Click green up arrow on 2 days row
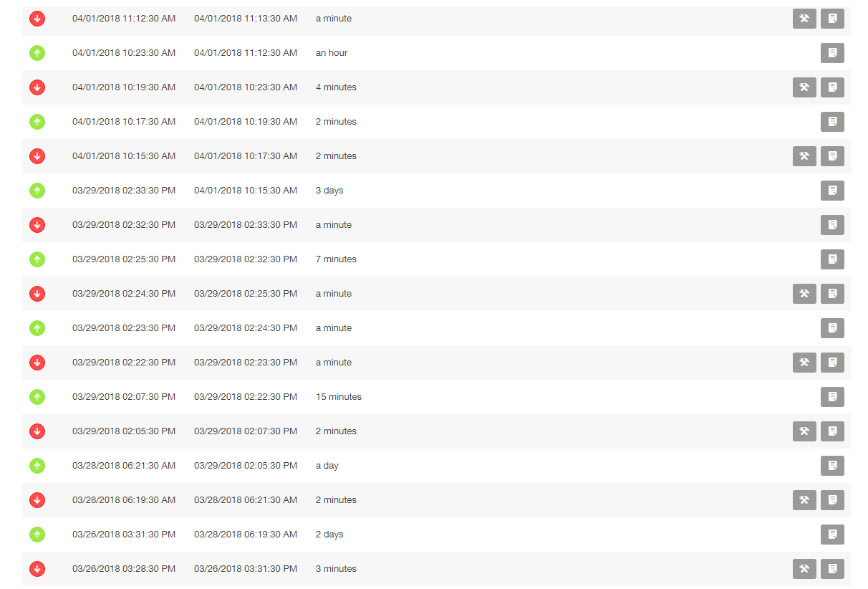 tap(37, 535)
